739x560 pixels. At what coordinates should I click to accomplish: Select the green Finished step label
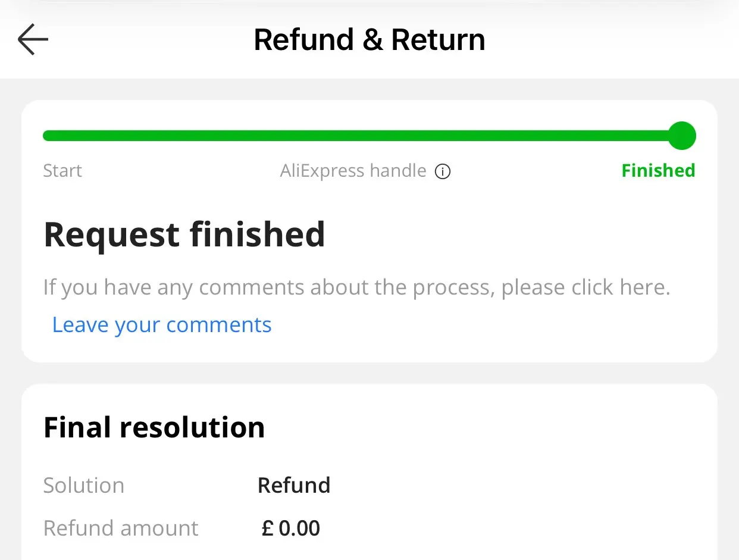tap(658, 171)
